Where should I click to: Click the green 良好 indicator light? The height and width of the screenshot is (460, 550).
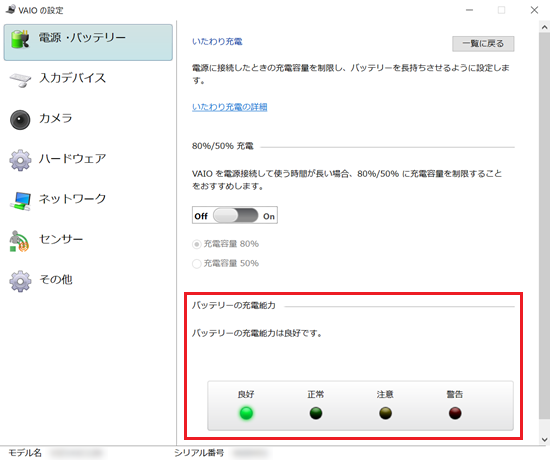(x=246, y=413)
